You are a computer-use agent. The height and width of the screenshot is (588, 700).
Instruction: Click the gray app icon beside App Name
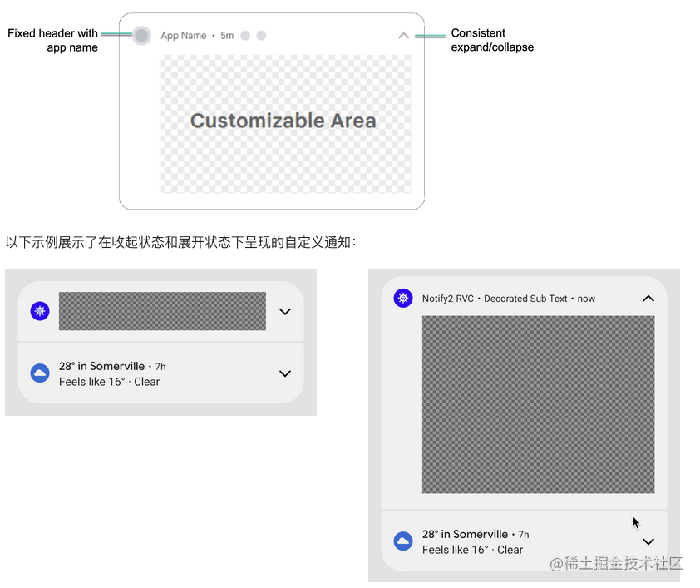tap(141, 36)
